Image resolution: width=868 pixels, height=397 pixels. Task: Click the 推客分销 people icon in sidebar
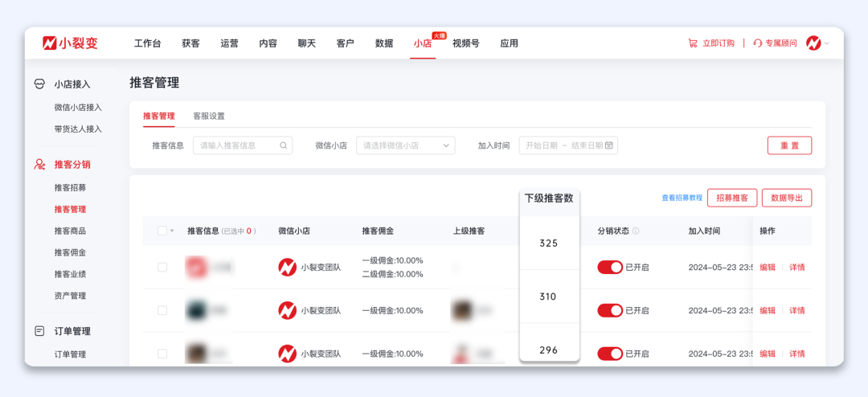pos(39,165)
